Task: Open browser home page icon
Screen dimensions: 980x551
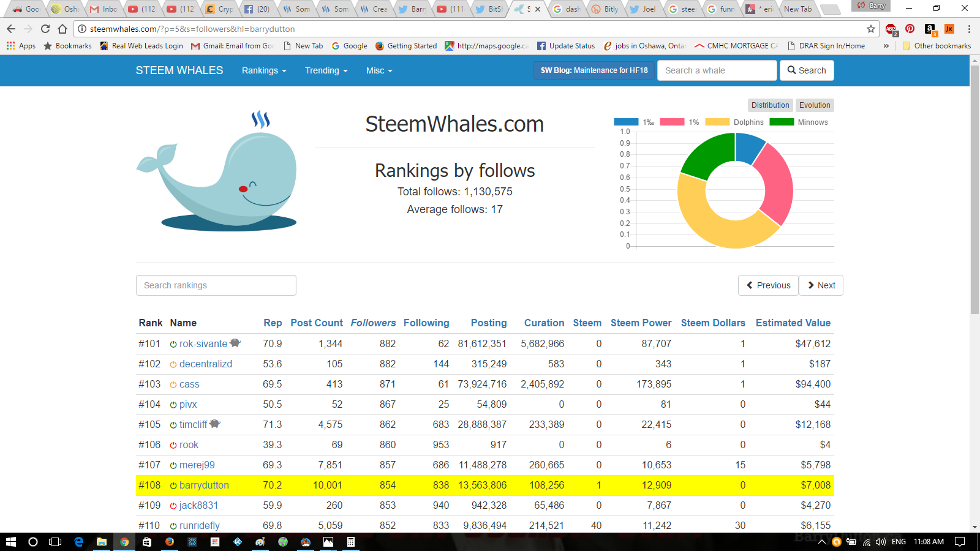Action: tap(62, 29)
